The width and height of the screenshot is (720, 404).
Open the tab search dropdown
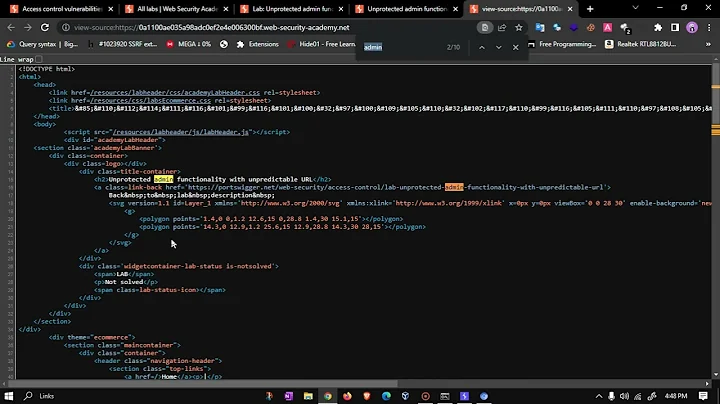(x=636, y=8)
